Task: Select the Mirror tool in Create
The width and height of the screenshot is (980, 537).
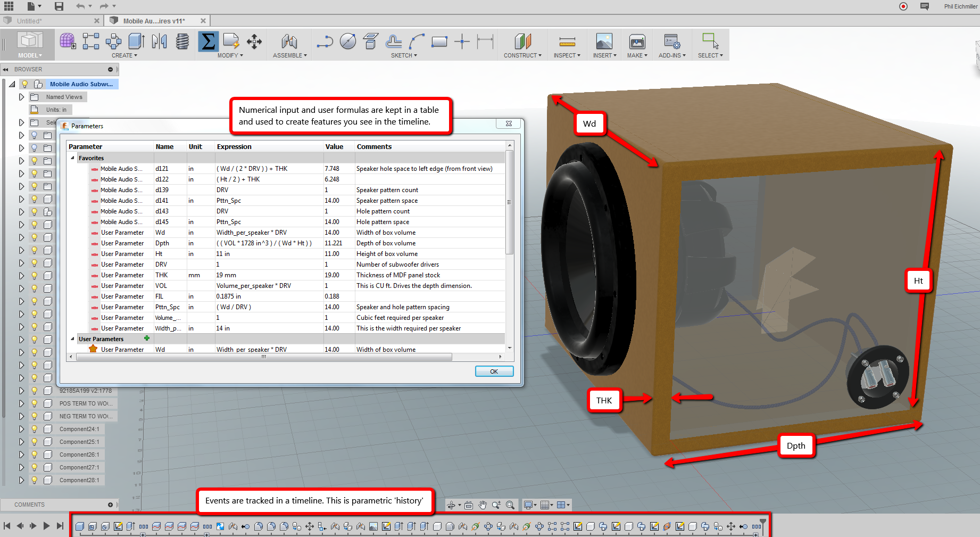Action: [x=159, y=41]
